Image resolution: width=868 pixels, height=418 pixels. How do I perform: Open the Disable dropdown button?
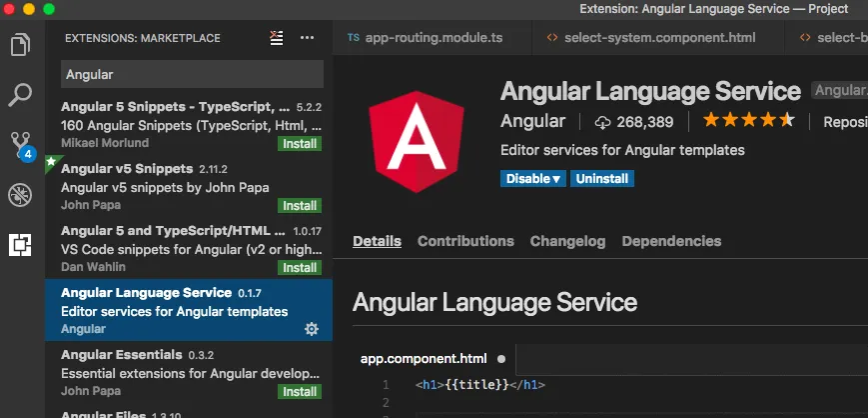coord(533,179)
